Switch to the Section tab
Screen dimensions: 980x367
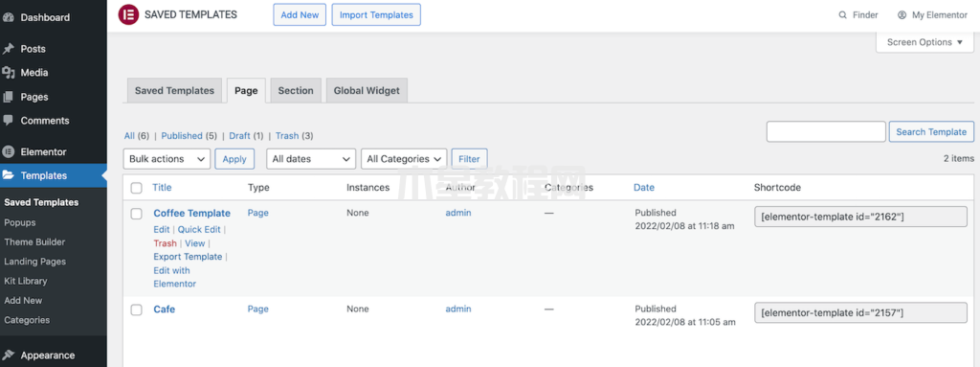[296, 90]
